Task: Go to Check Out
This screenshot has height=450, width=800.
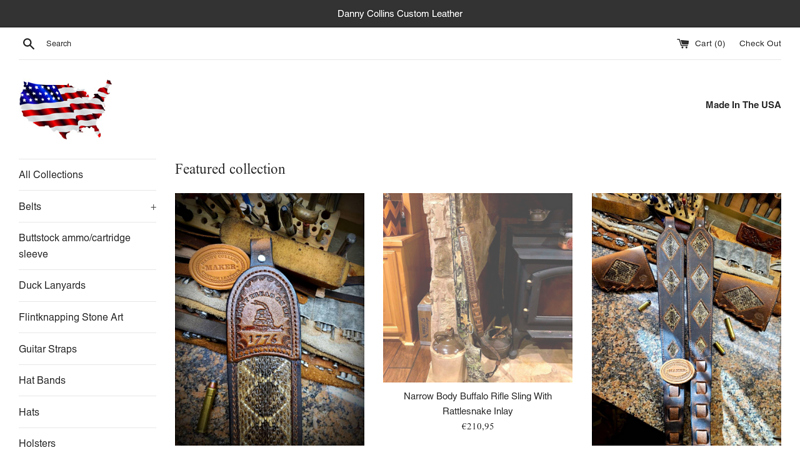Action: click(760, 43)
